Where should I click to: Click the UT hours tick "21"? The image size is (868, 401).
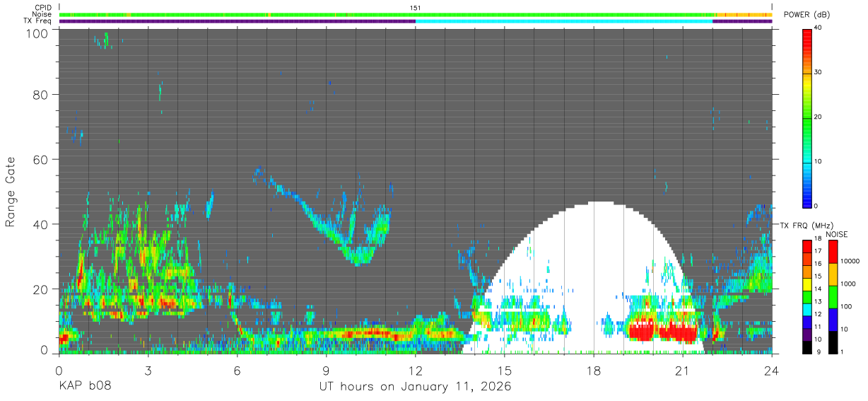[x=683, y=371]
